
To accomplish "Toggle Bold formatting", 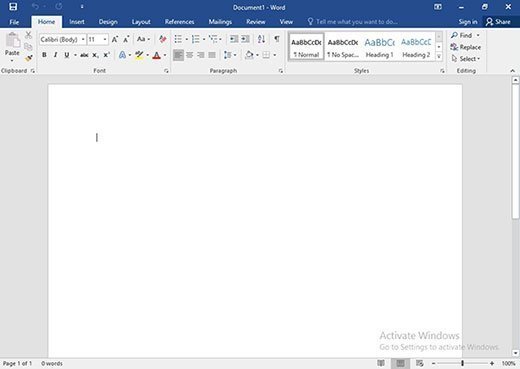I will [x=44, y=55].
